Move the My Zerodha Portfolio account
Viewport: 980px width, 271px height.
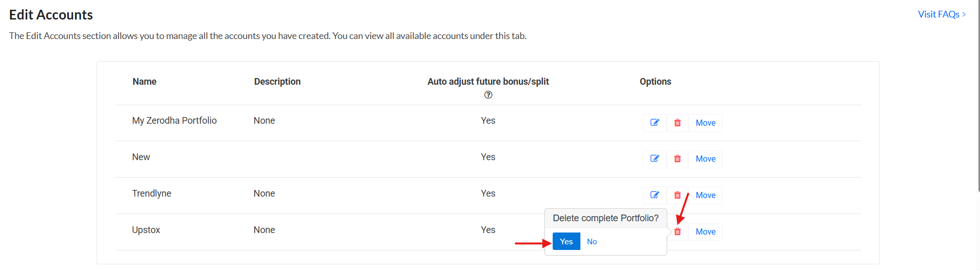tap(705, 123)
